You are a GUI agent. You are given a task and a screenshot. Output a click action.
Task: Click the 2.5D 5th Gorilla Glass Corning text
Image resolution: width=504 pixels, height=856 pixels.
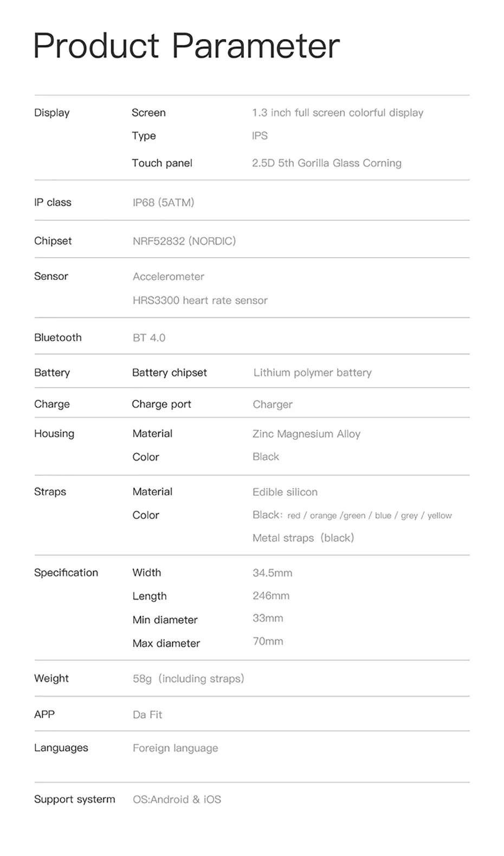pos(327,163)
